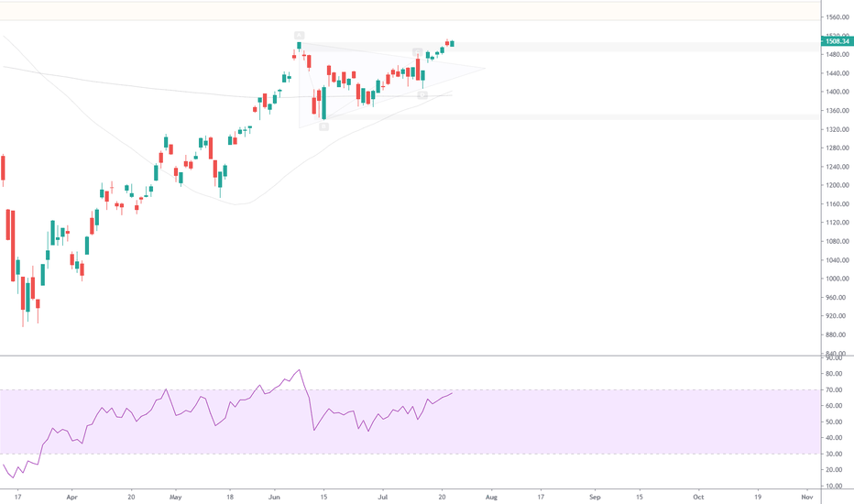This screenshot has height=504, width=854.
Task: Click the RSI 80.00 axis label
Action: point(835,374)
